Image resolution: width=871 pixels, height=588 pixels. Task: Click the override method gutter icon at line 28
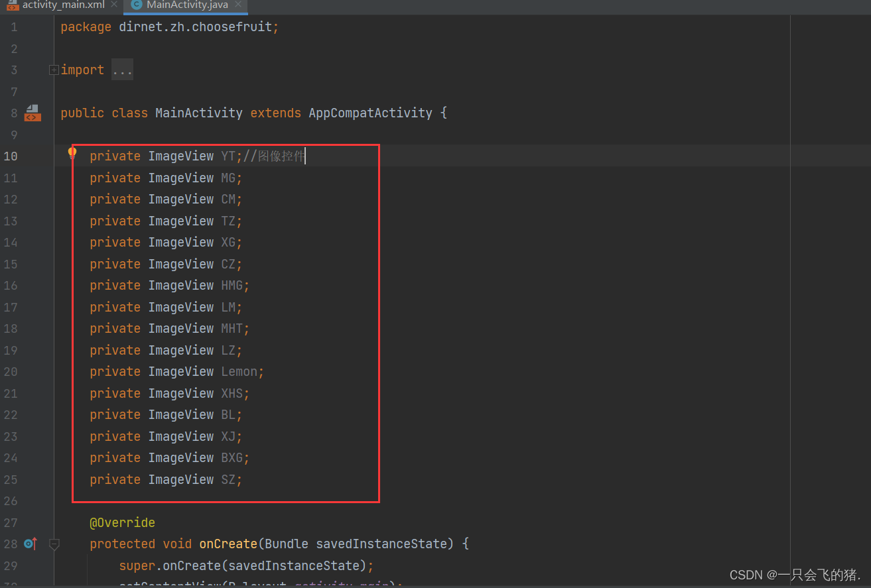tap(31, 544)
